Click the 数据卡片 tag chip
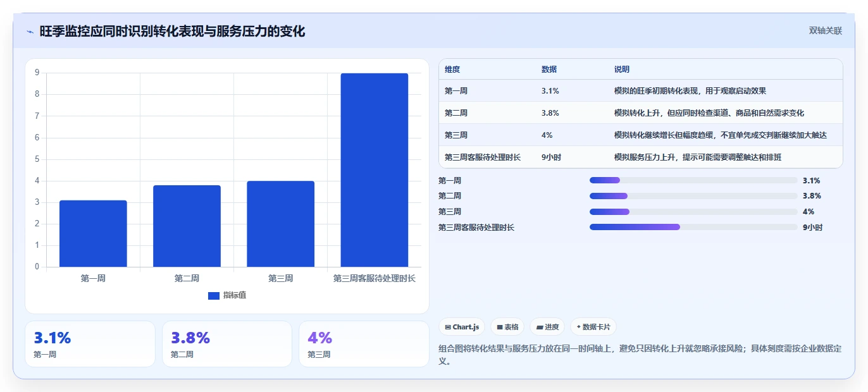The image size is (868, 392). click(x=593, y=327)
